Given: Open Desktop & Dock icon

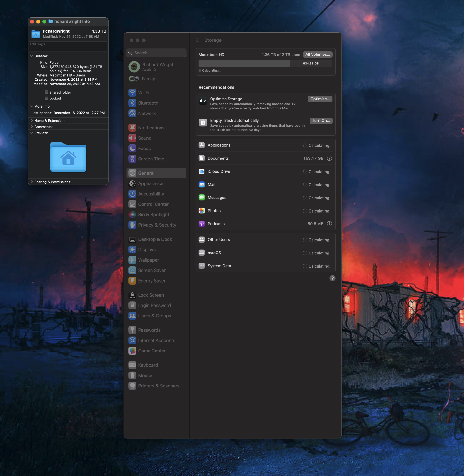Looking at the screenshot, I should point(132,239).
